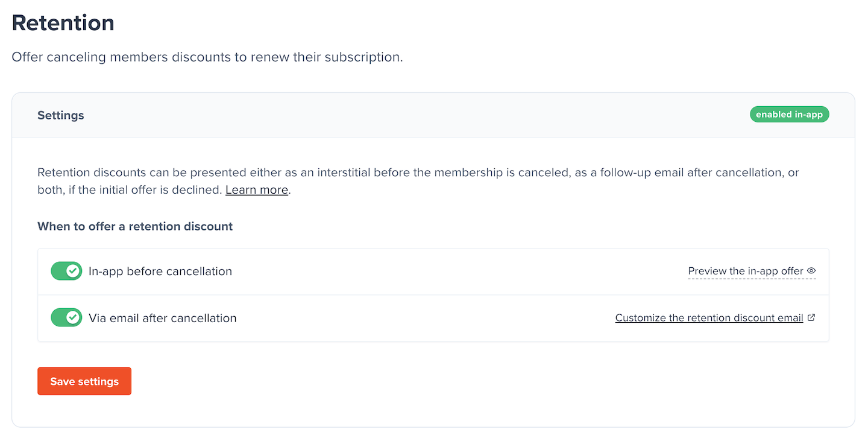
Task: Open Customize the retention discount email
Action: coord(709,318)
